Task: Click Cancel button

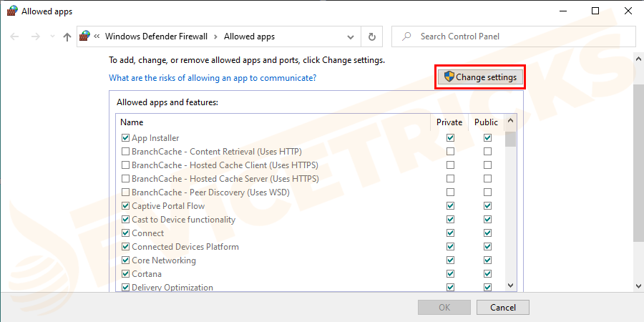Action: (503, 307)
